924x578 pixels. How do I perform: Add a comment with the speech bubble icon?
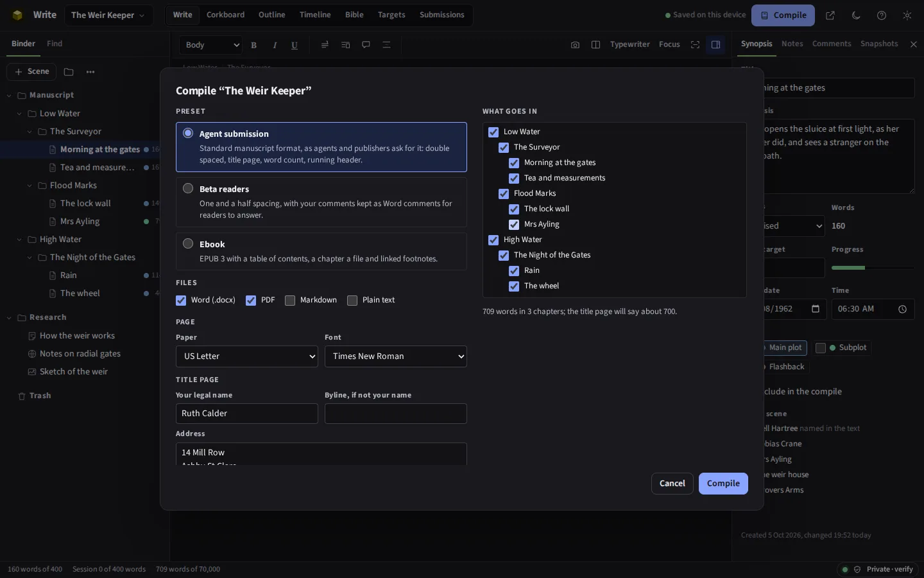[366, 45]
